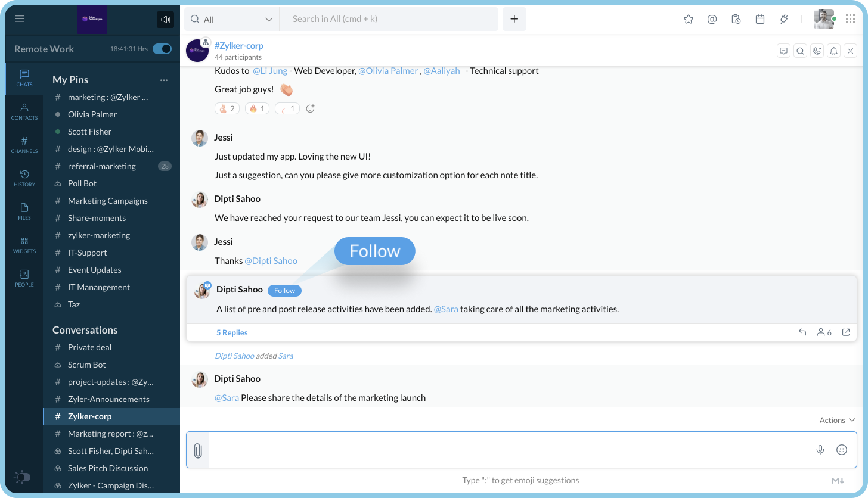This screenshot has width=868, height=498.
Task: Toggle the dark mode switch
Action: [x=23, y=477]
